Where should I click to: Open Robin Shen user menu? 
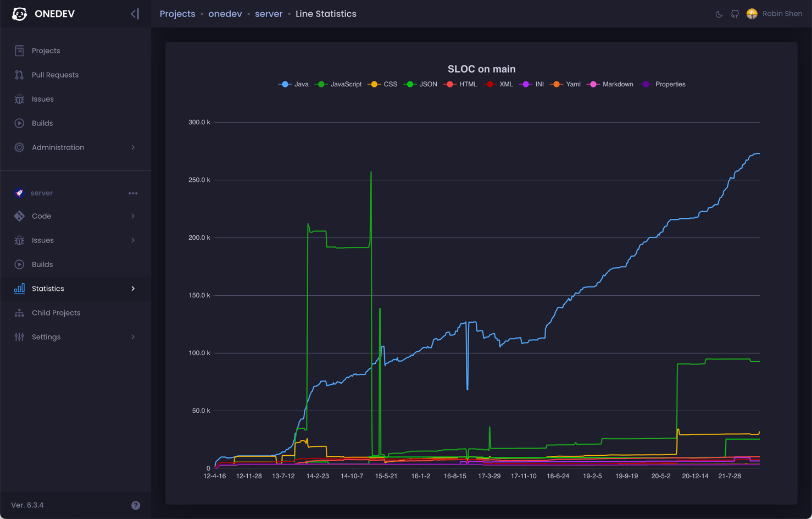775,14
